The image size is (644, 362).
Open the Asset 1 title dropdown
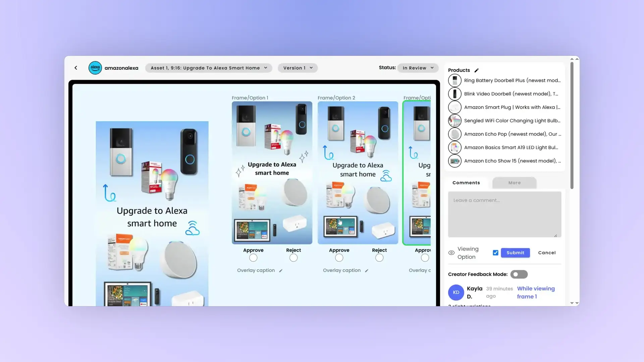(x=208, y=68)
